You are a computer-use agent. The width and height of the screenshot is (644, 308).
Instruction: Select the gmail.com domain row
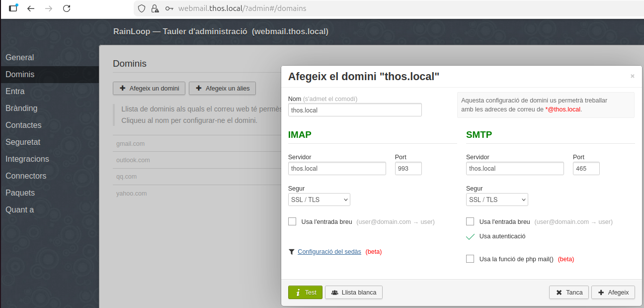pos(197,144)
